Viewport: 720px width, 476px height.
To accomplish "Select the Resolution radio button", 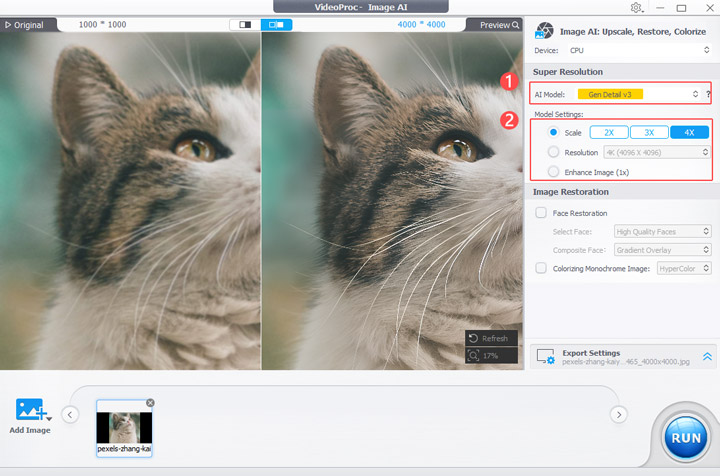I will tap(553, 152).
